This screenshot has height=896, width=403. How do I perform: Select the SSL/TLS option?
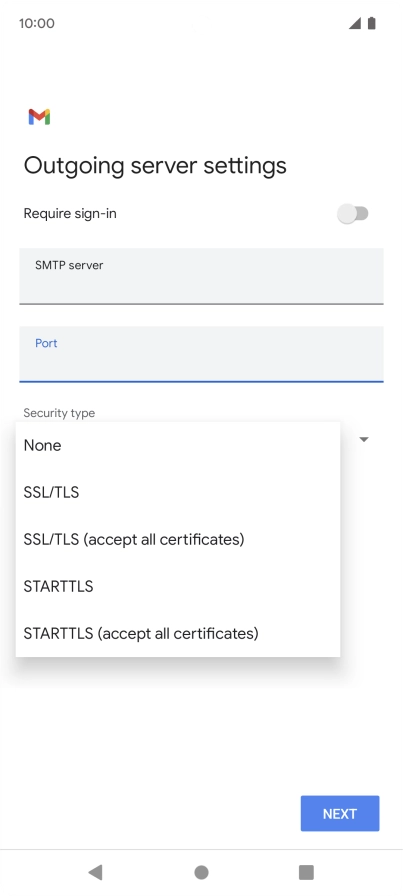pos(178,492)
